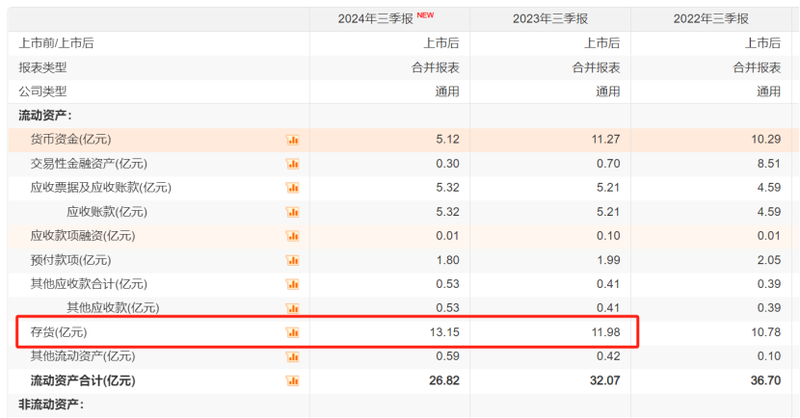Click 其他流动资产 2024 value 0.59
The image size is (800, 418).
(447, 356)
